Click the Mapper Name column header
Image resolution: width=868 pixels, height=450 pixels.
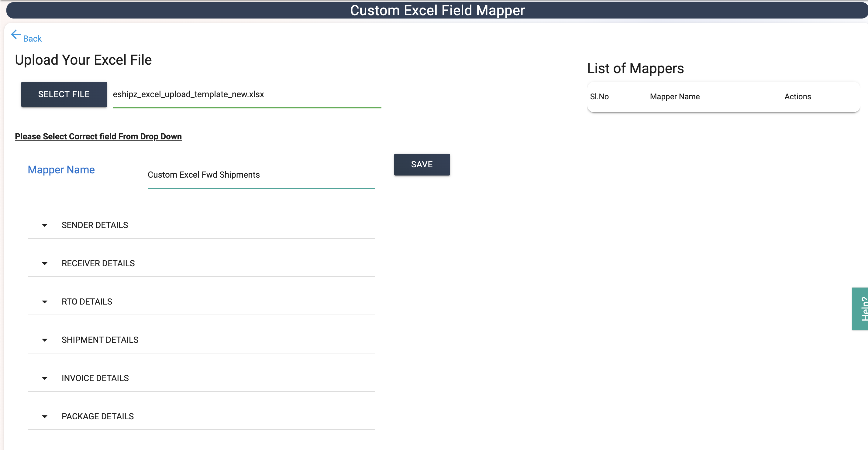coord(675,97)
